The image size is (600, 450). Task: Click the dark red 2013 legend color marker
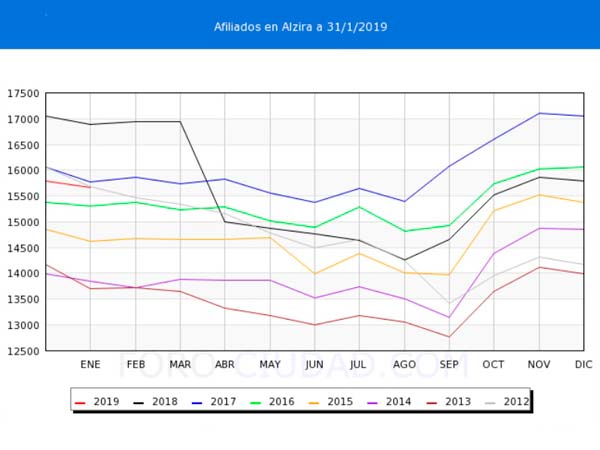pyautogui.click(x=432, y=403)
